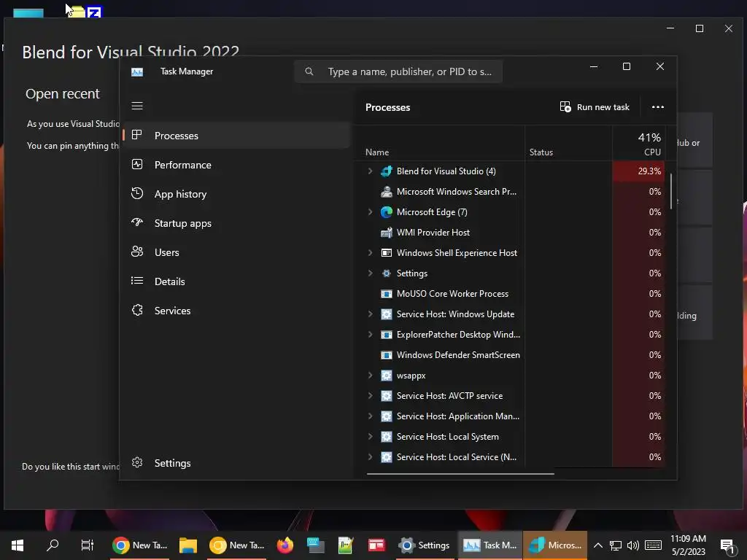
Task: Open the Details page
Action: click(x=237, y=281)
